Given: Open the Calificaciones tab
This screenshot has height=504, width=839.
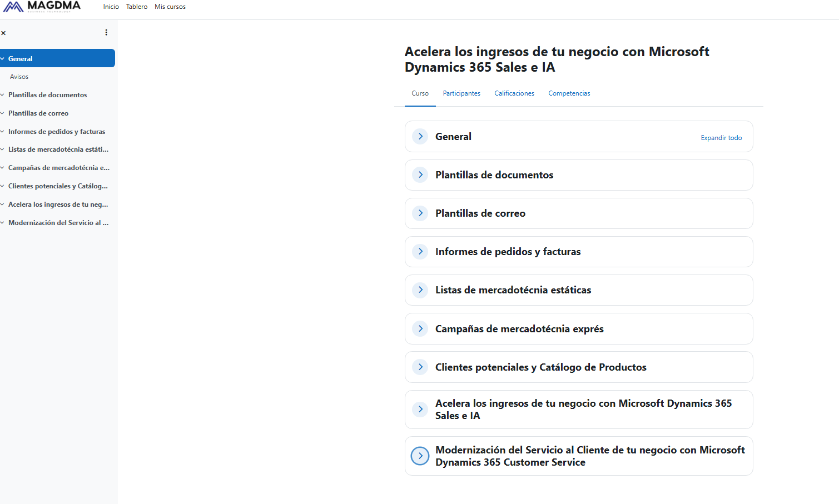Looking at the screenshot, I should click(x=514, y=93).
